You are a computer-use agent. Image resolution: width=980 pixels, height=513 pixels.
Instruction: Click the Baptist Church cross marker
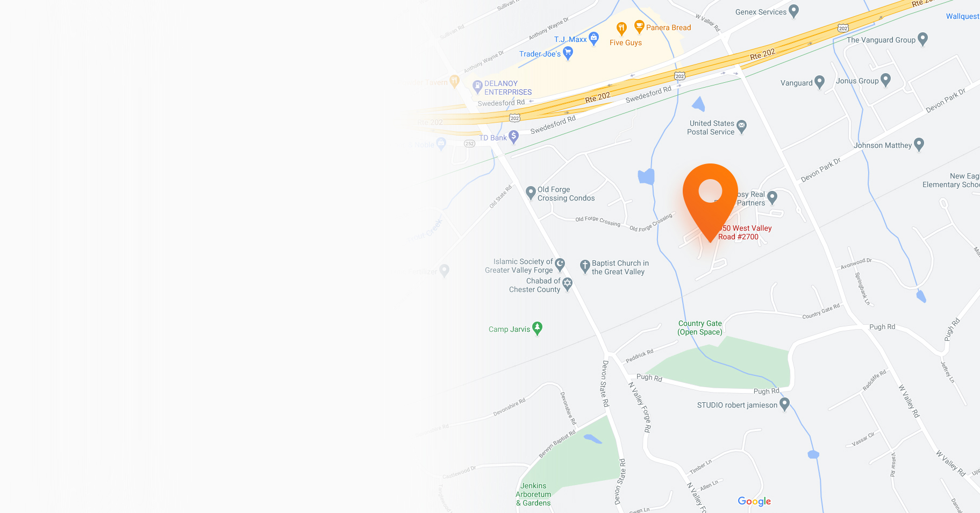(x=585, y=266)
